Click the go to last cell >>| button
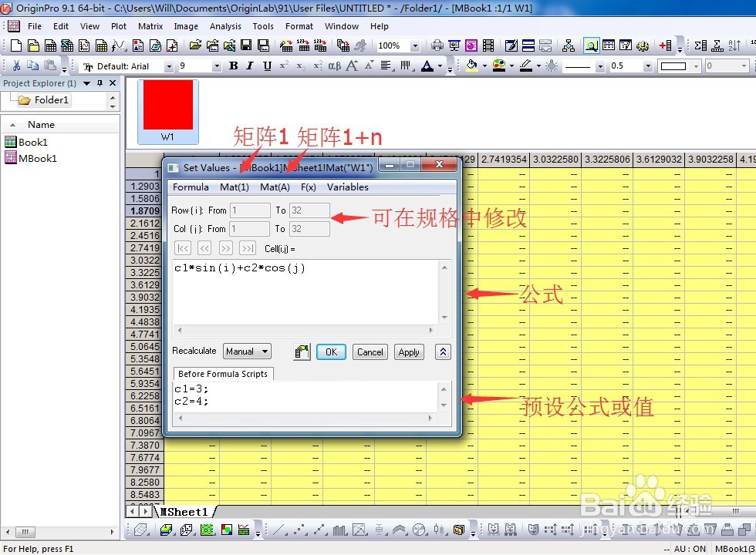The image size is (756, 555). [x=248, y=248]
